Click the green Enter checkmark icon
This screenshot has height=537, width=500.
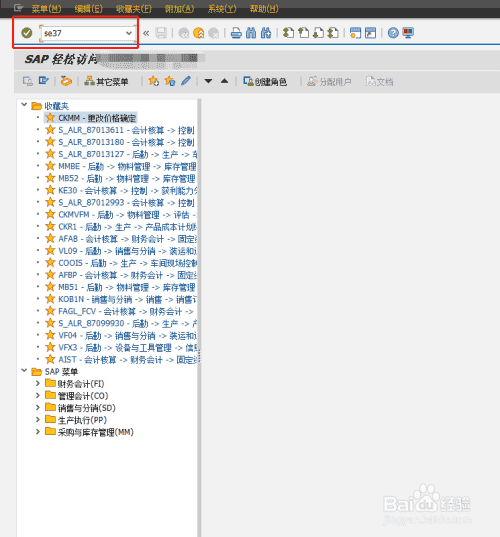27,33
